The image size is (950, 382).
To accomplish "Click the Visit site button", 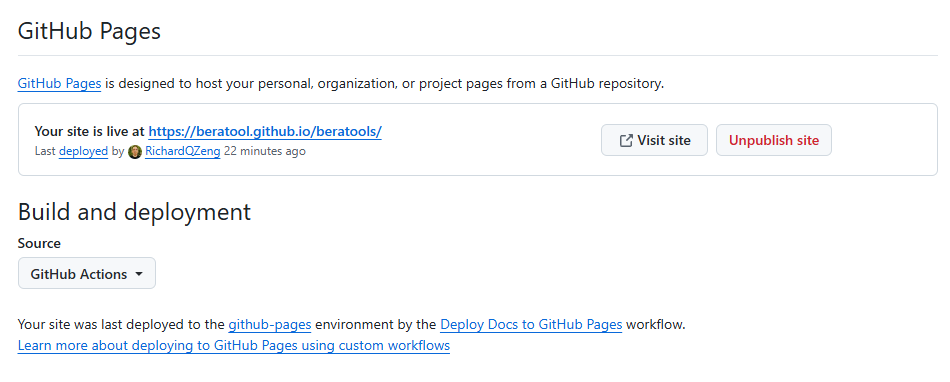I will tap(654, 140).
